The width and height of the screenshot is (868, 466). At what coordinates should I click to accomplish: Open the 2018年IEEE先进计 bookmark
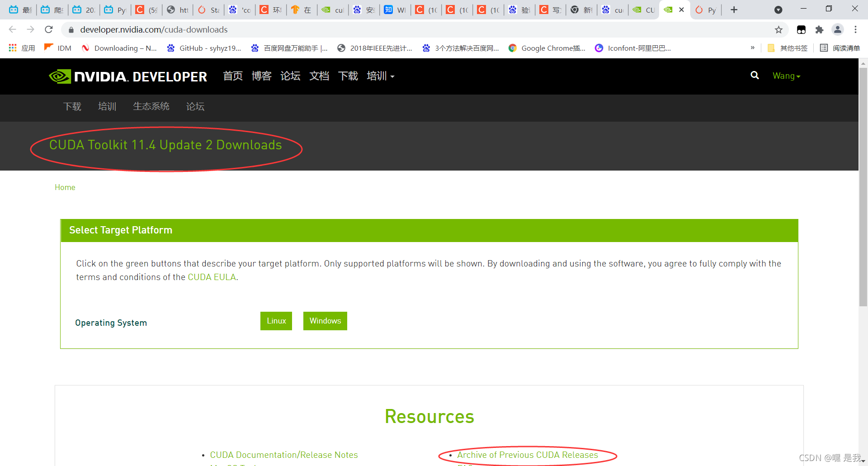pyautogui.click(x=375, y=48)
